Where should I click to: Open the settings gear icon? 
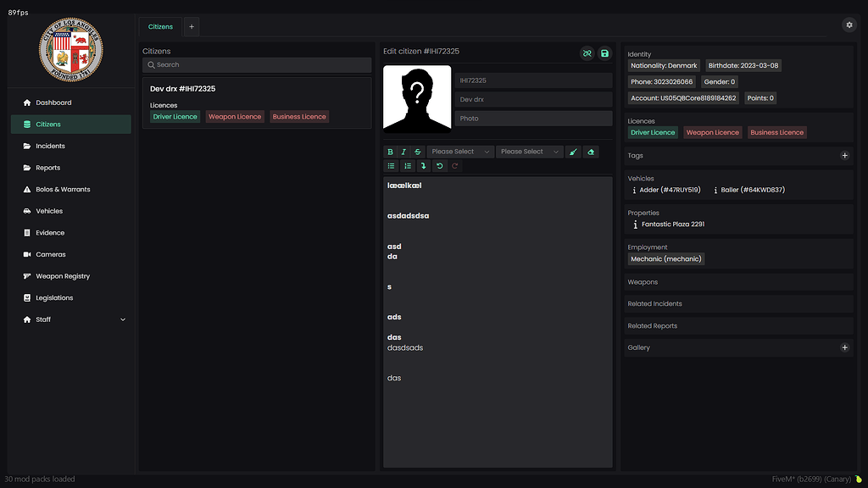pyautogui.click(x=849, y=25)
